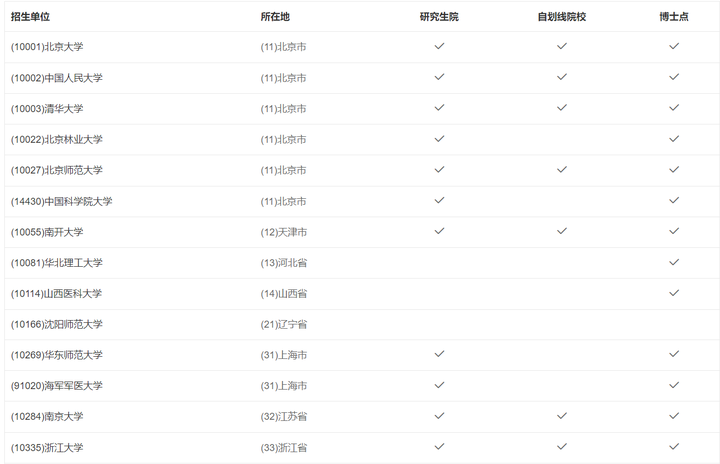This screenshot has width=720, height=464.
Task: Click 中国人民大学 自划线院校 checkmark
Action: [x=562, y=77]
